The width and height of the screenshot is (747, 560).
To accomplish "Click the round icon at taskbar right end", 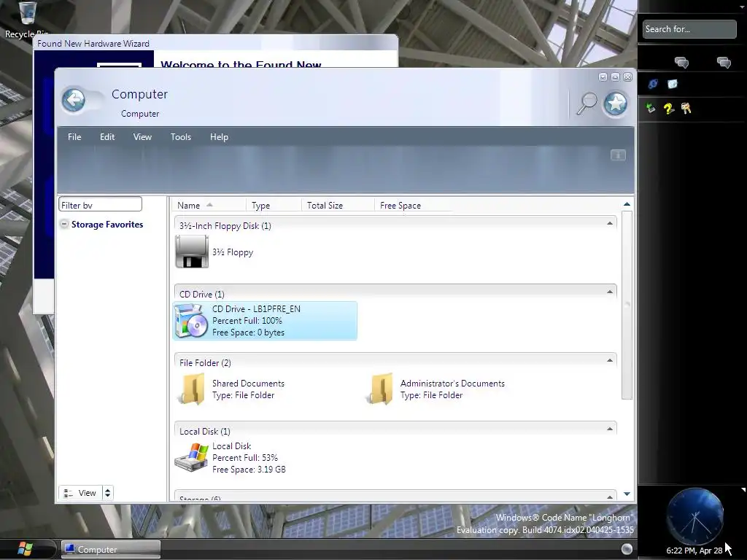I will 627,549.
